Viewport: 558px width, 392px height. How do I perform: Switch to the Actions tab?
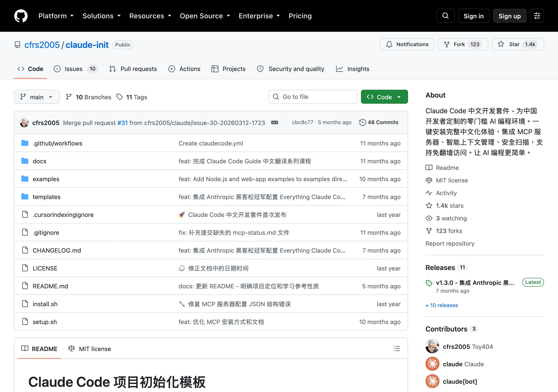coord(184,69)
